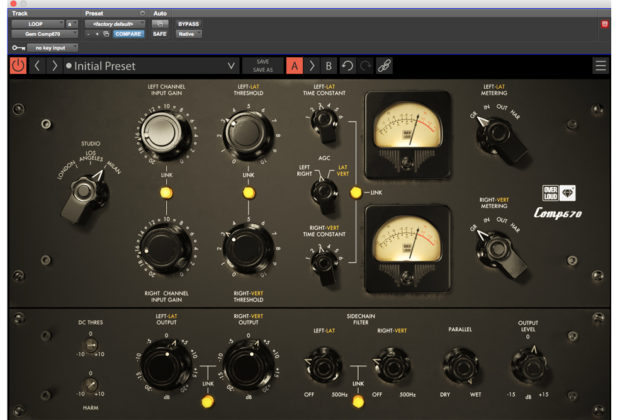This screenshot has height=420, width=620.
Task: Click the COMPARE button
Action: (128, 33)
